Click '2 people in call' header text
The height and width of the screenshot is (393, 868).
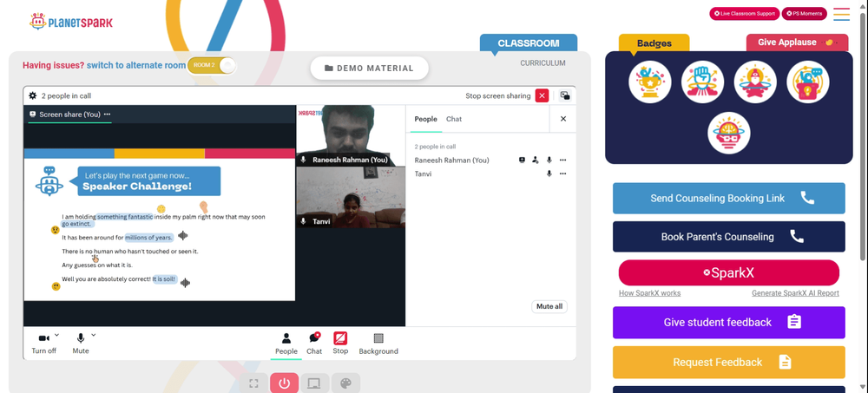point(66,95)
